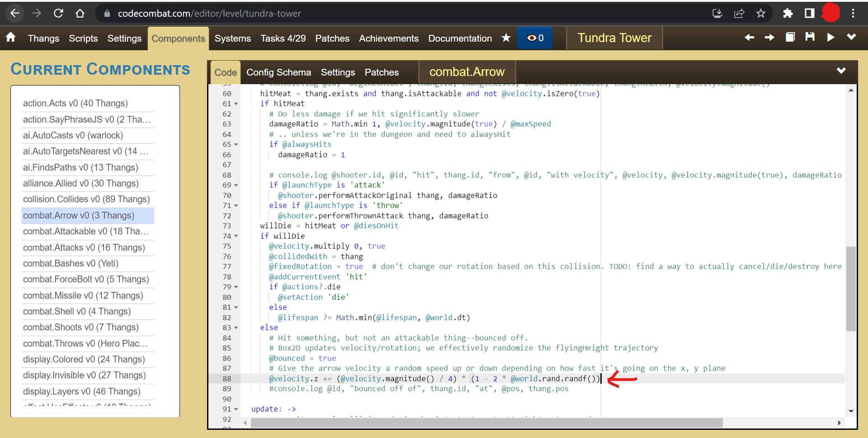
Task: Open the Systems tab
Action: [x=232, y=38]
